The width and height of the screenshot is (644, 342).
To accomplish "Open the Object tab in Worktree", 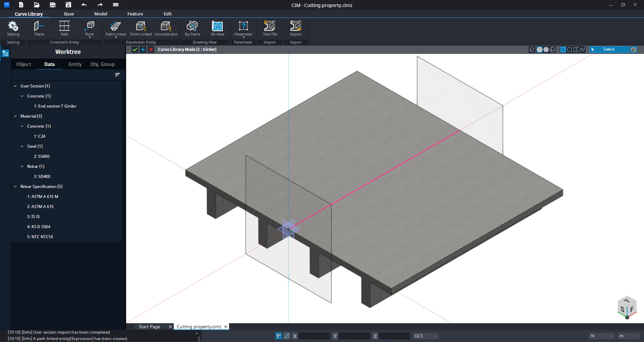I will [23, 64].
